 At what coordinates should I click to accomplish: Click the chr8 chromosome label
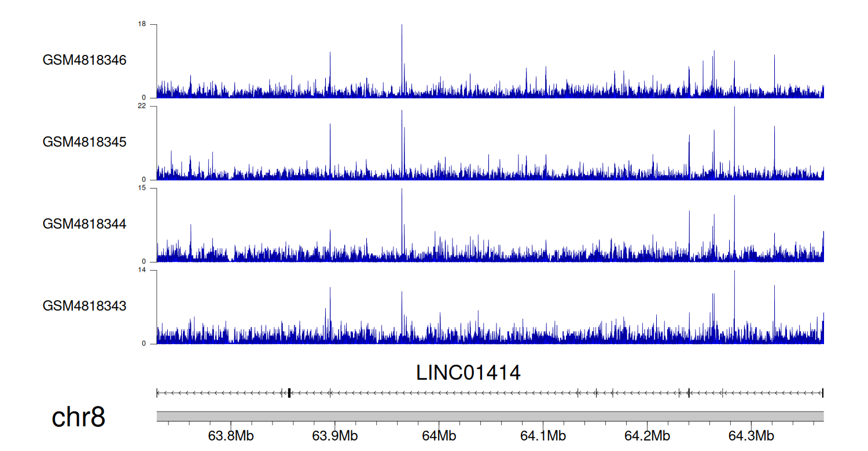pos(79,417)
